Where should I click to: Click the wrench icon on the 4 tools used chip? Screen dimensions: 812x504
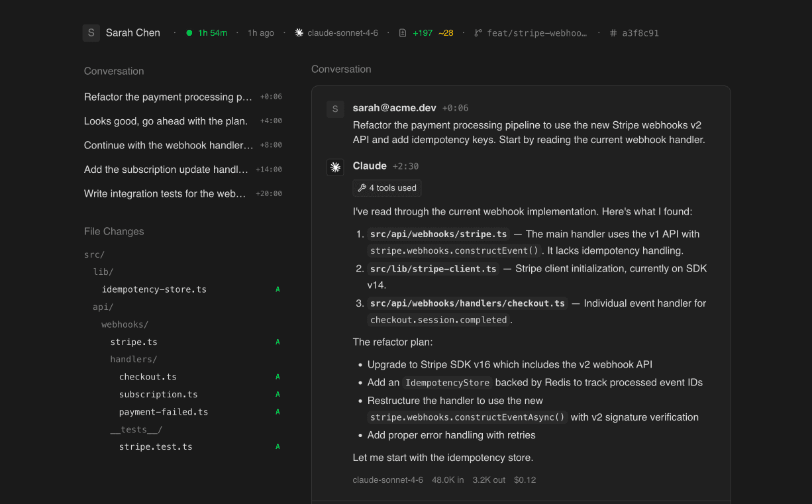click(361, 187)
